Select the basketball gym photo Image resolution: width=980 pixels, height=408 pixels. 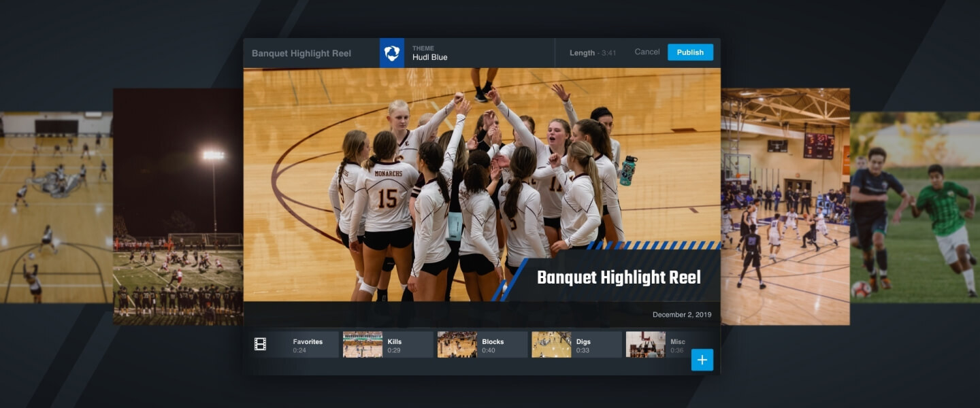click(785, 206)
